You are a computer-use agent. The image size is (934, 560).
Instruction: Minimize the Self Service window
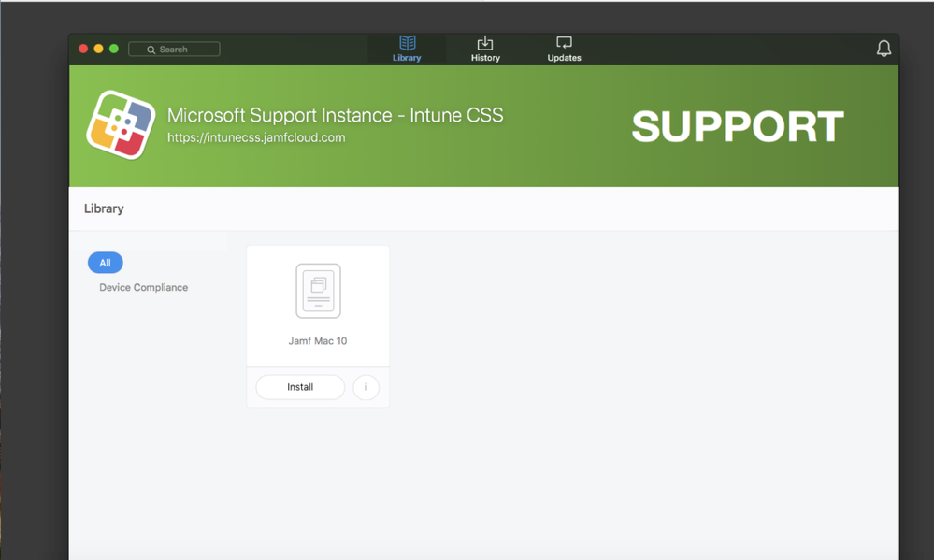pyautogui.click(x=99, y=49)
